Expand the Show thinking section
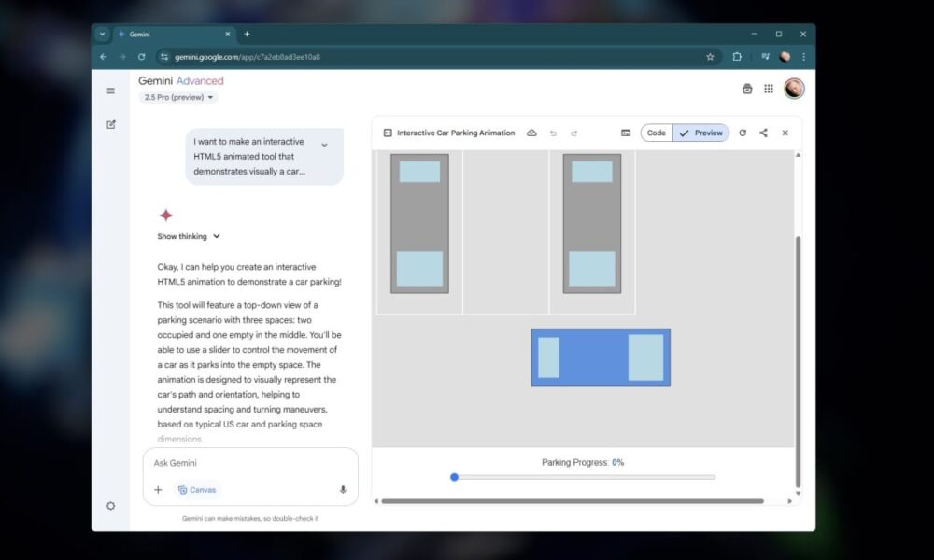 (x=189, y=236)
